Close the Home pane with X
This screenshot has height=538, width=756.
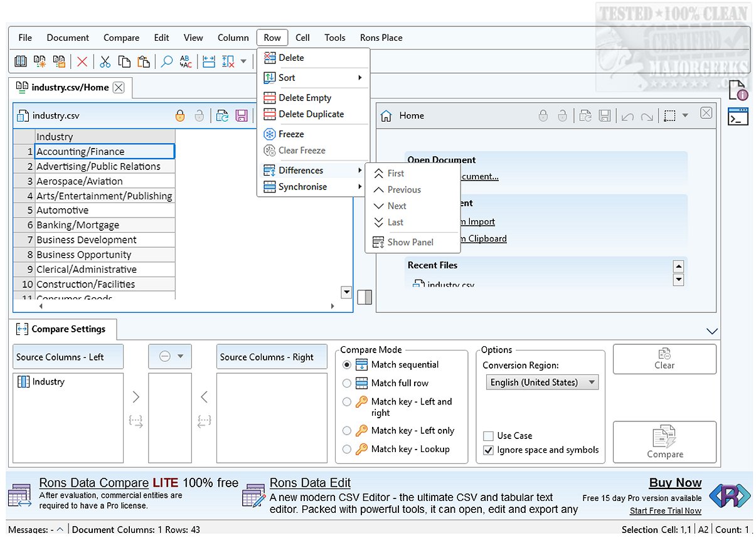pos(706,113)
